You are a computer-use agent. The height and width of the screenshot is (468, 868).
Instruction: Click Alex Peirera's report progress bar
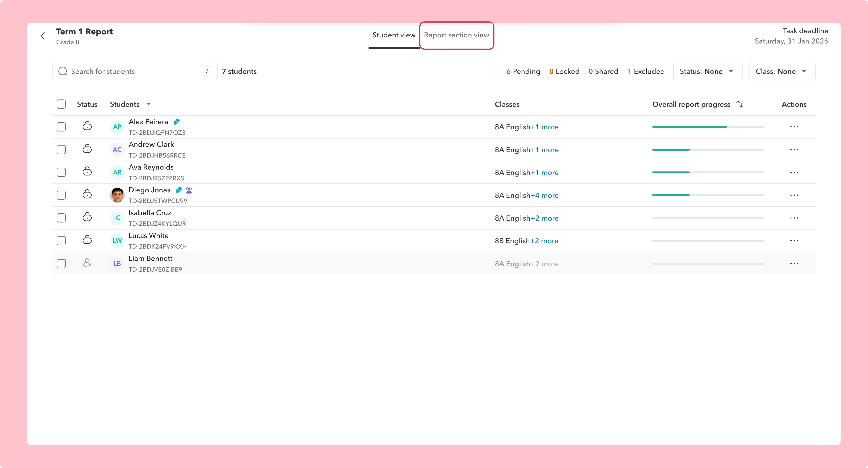pyautogui.click(x=708, y=127)
